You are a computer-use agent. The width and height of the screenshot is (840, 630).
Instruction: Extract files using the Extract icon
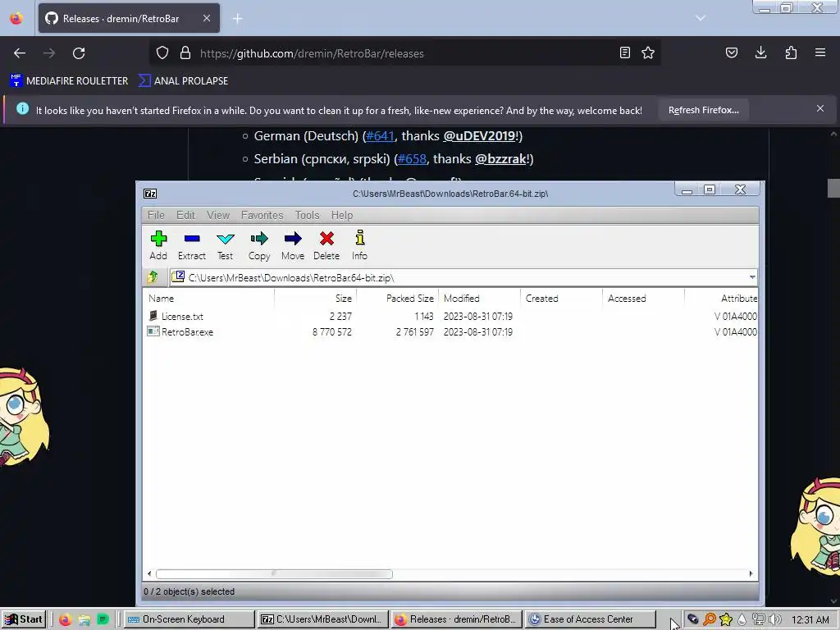[192, 245]
